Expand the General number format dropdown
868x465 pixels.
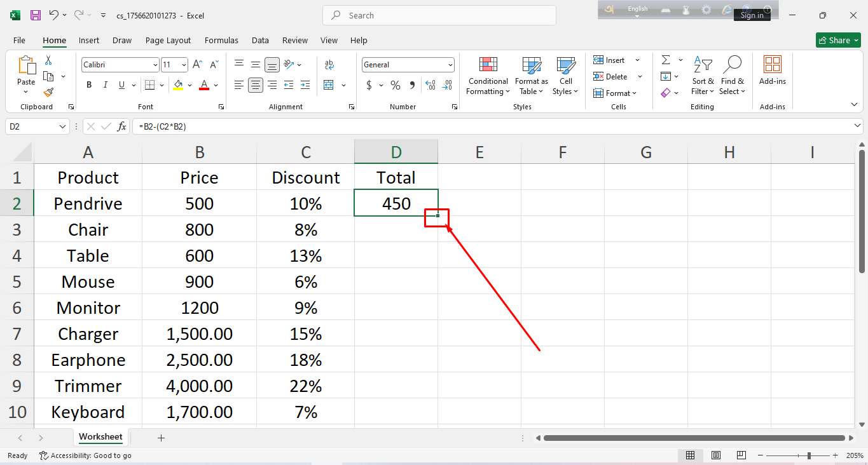coord(450,65)
